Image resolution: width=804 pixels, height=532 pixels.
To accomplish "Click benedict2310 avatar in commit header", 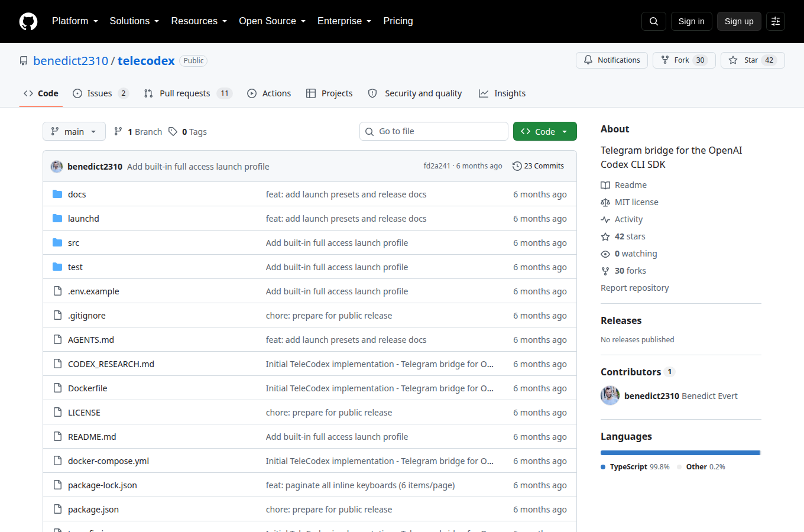I will click(57, 166).
